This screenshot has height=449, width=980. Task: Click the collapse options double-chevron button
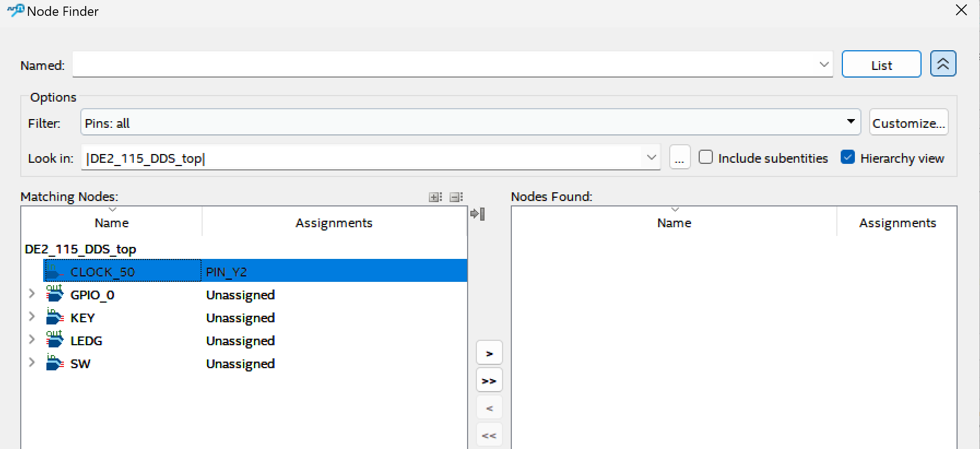tap(943, 64)
